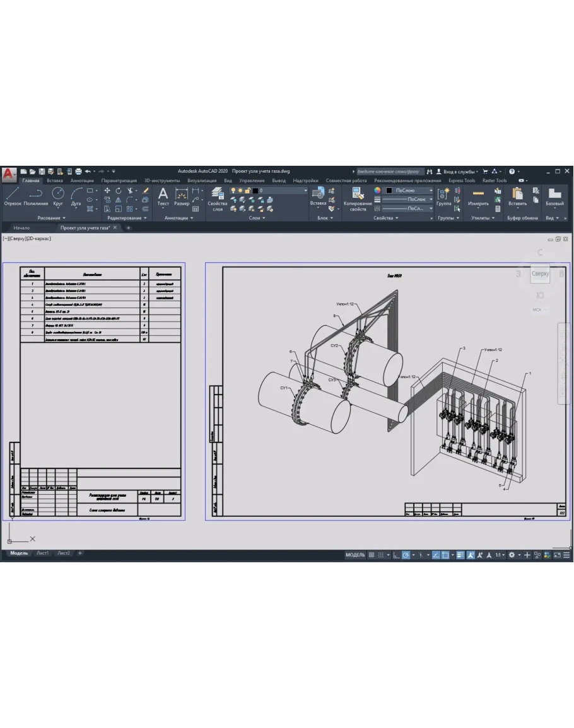574x728 pixels.
Task: Toggle polar tracking in status bar
Action: click(x=406, y=555)
